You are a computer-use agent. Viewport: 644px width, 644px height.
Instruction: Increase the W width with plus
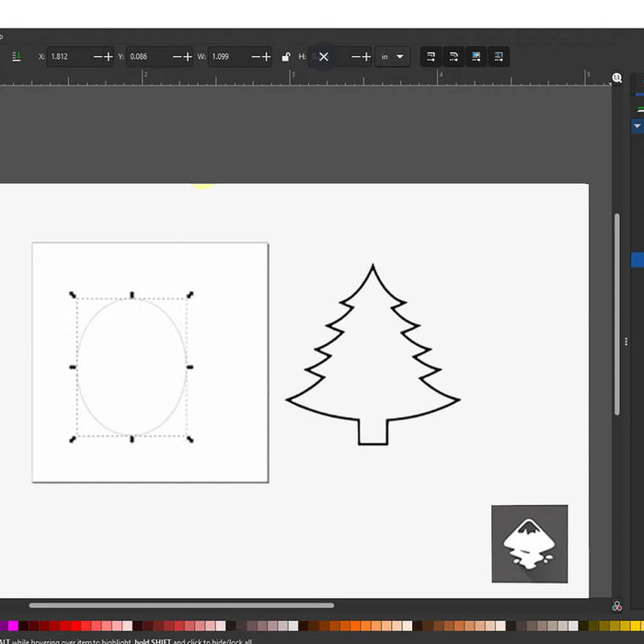pyautogui.click(x=267, y=57)
